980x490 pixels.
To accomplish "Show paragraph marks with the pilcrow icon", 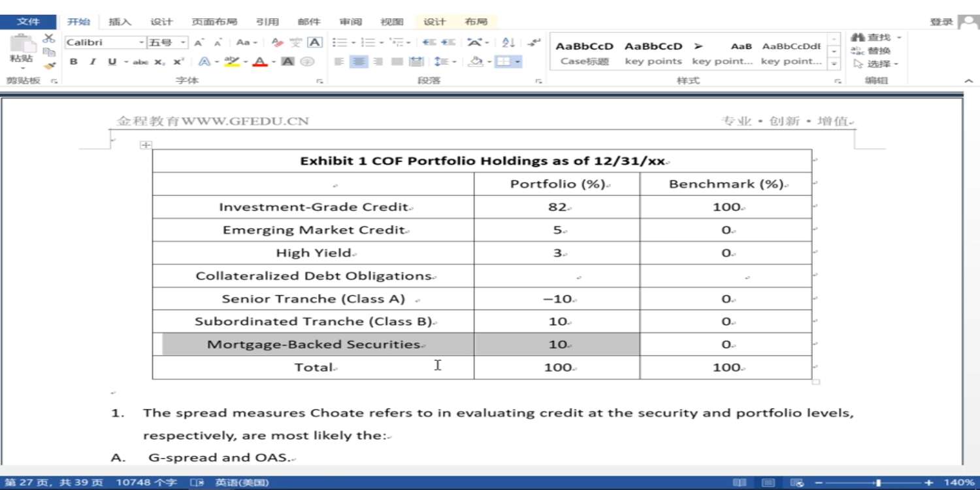I will (x=534, y=42).
